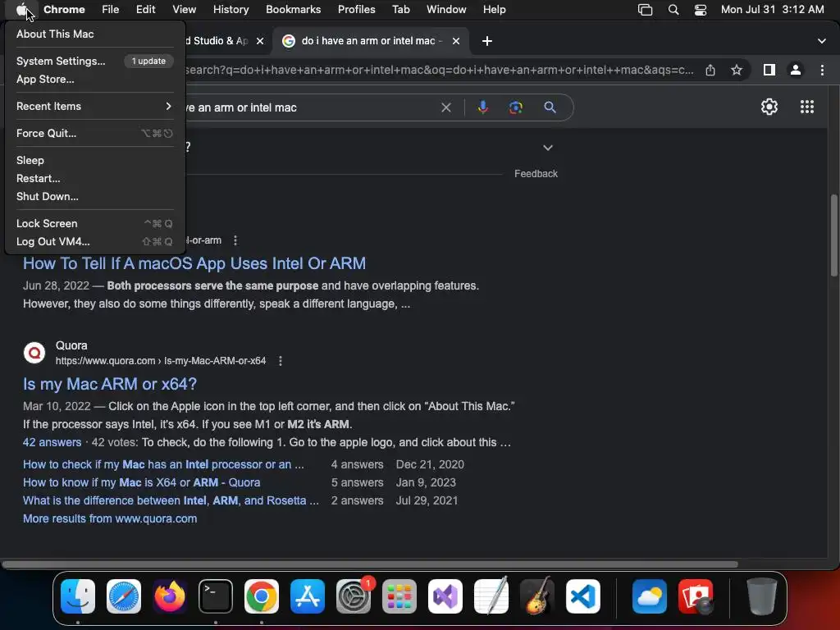Open the tab search chevron
Screen dimensions: 840x630
pyautogui.click(x=822, y=41)
